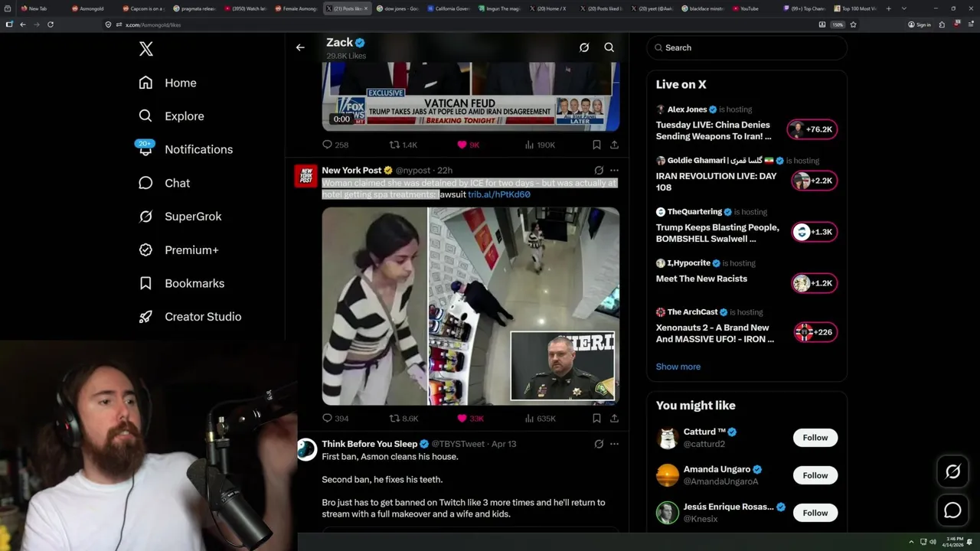Open Premium+ in the sidebar
This screenshot has height=551, width=980.
[x=178, y=249]
